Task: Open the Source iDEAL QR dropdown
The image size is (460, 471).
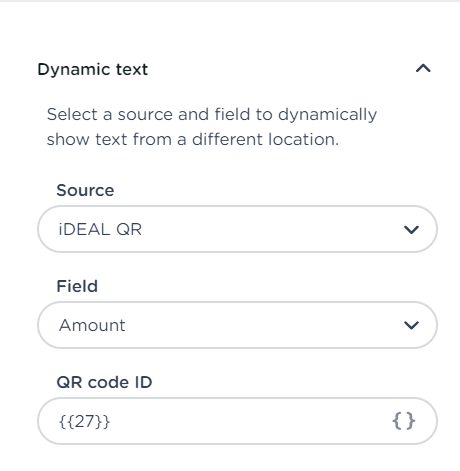Action: (237, 229)
